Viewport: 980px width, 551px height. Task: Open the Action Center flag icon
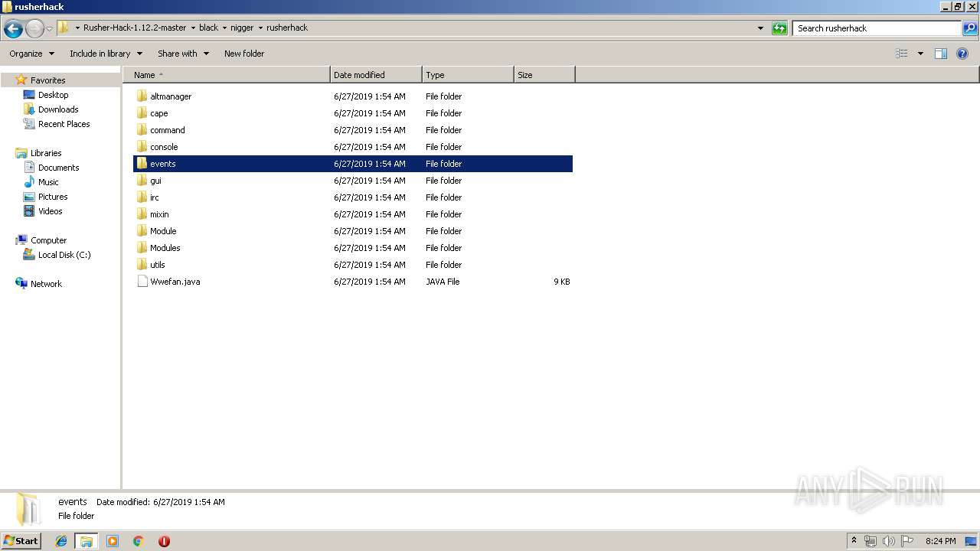[906, 541]
